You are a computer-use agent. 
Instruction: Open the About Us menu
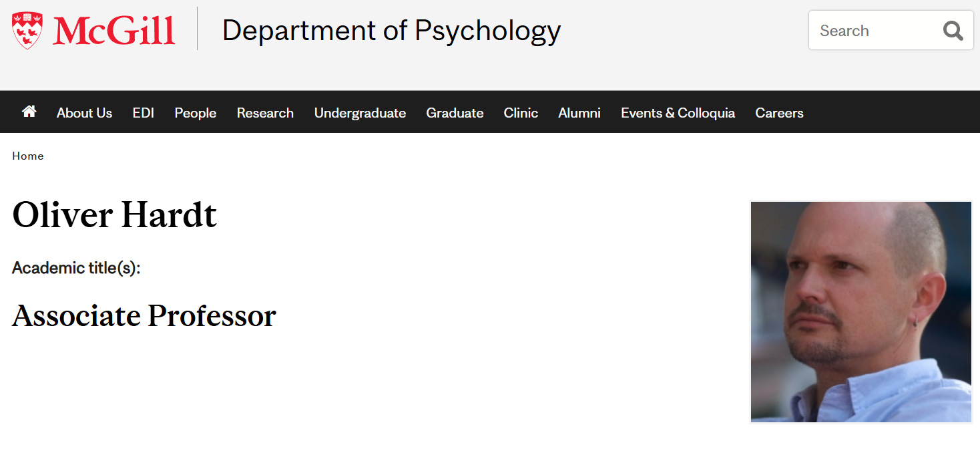click(84, 113)
